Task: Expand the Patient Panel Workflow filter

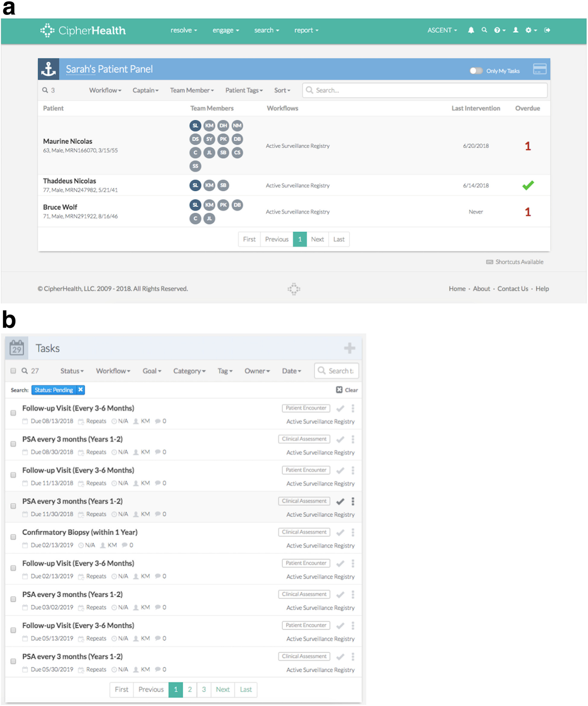Action: [x=105, y=90]
